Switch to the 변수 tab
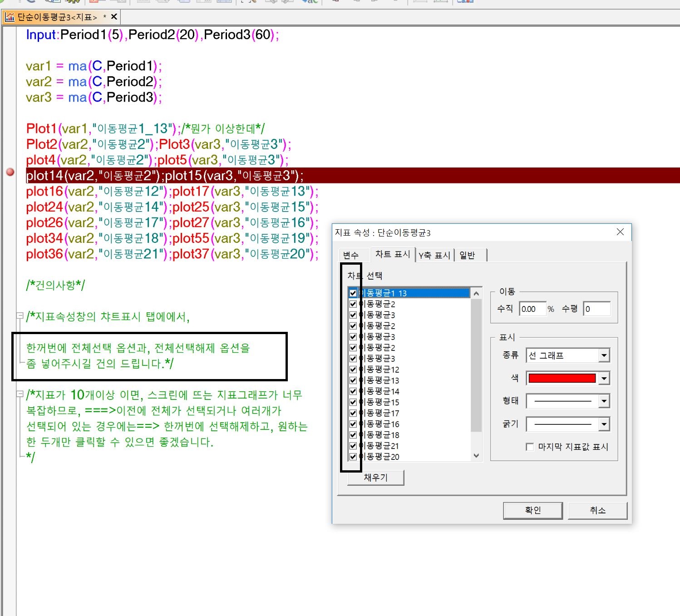The height and width of the screenshot is (616, 680). pyautogui.click(x=351, y=255)
